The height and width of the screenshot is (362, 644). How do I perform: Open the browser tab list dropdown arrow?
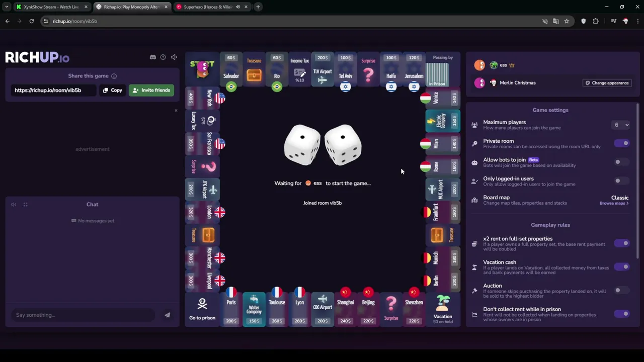(7, 7)
